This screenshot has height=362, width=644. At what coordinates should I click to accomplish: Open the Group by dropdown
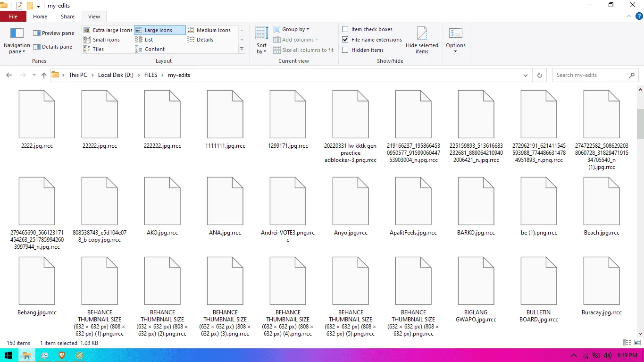292,29
